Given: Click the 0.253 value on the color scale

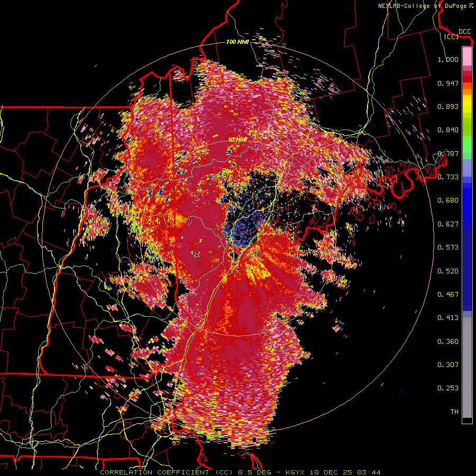Looking at the screenshot, I should pyautogui.click(x=448, y=388).
